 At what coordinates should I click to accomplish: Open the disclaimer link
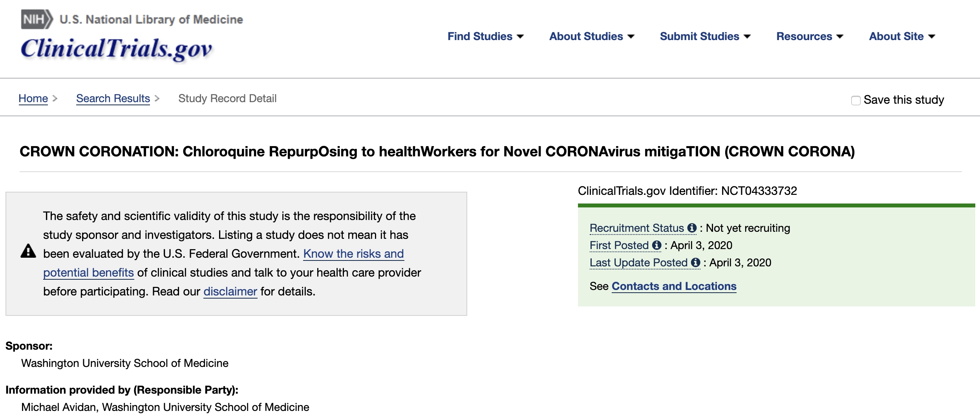[x=230, y=291]
